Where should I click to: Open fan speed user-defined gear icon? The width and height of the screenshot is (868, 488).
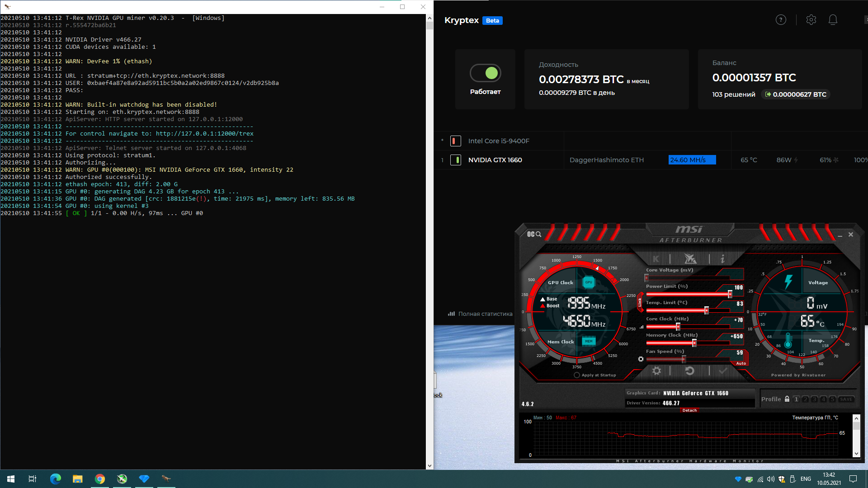pyautogui.click(x=641, y=359)
